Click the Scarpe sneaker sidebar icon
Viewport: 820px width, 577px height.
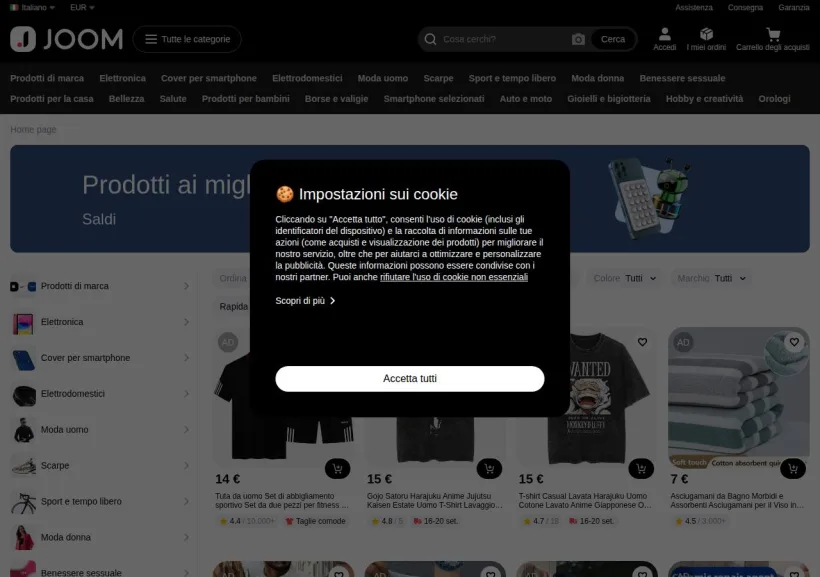click(23, 466)
